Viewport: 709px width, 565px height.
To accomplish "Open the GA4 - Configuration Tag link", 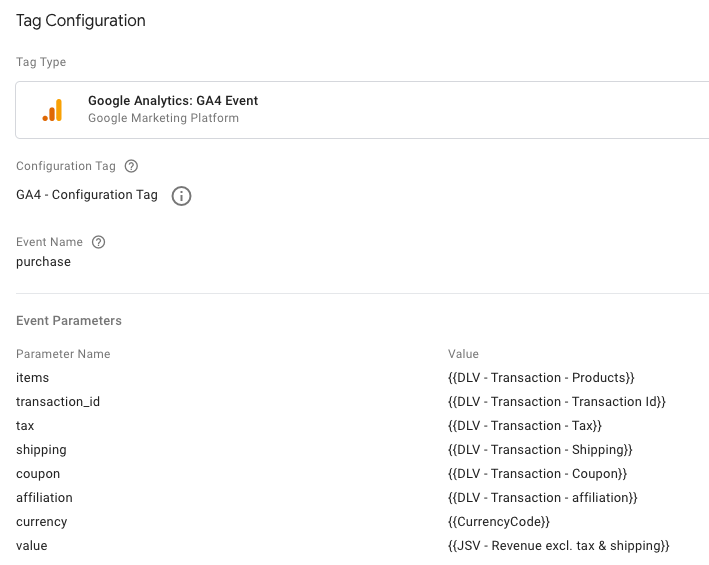I will [x=87, y=195].
